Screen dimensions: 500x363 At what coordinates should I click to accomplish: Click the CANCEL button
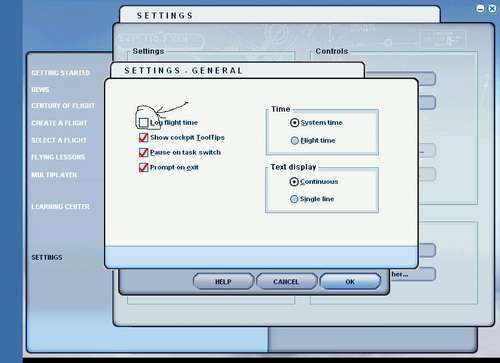[x=286, y=282]
